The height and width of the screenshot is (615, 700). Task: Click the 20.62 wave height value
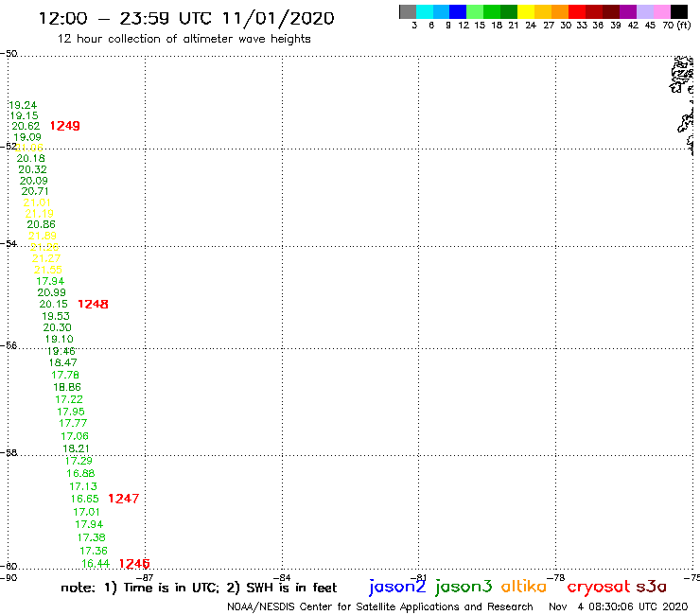coord(26,127)
